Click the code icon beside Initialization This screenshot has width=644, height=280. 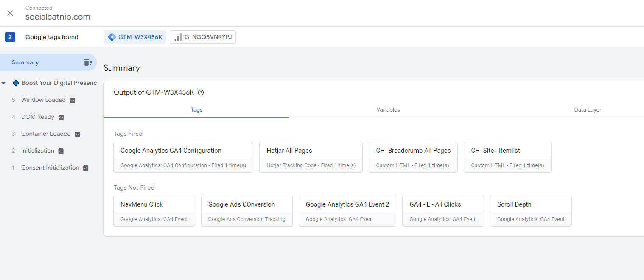coord(61,151)
